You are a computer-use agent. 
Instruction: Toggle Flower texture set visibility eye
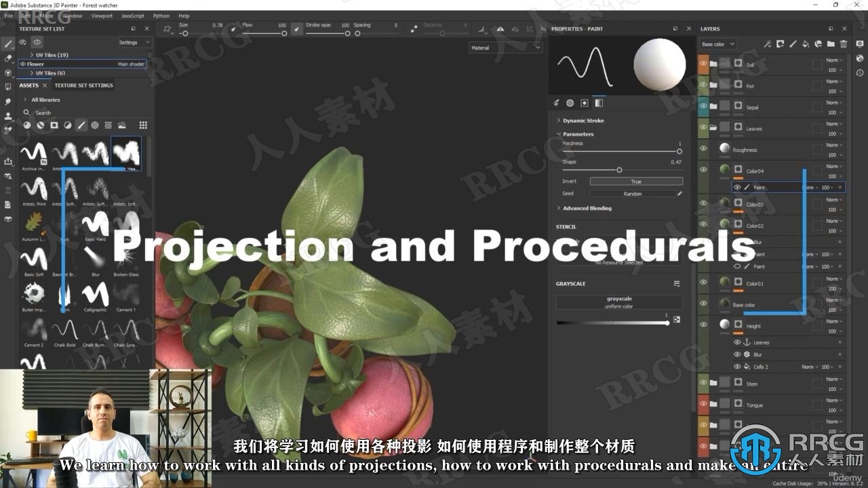pos(22,64)
